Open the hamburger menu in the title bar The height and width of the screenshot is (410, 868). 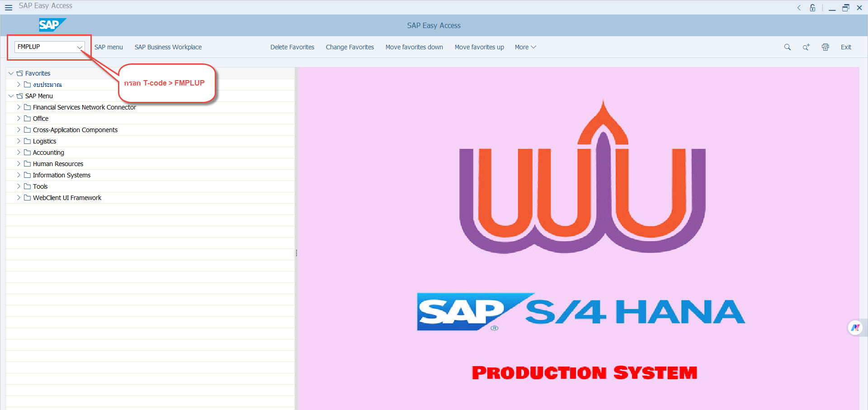9,8
